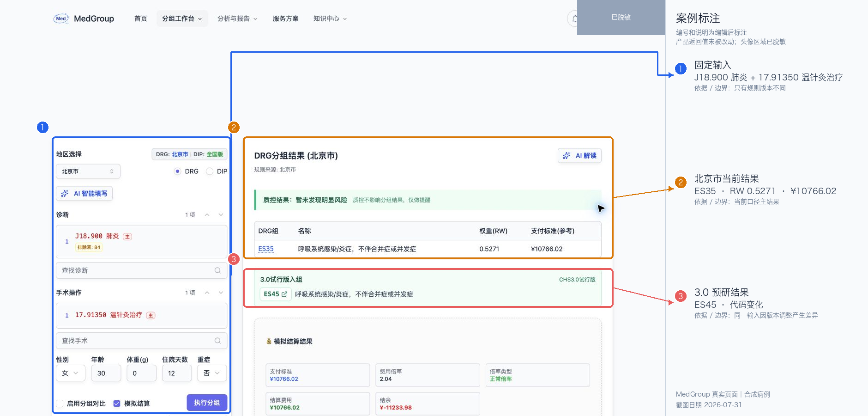Focus the 查找手术 search field
868x416 pixels.
pos(141,341)
